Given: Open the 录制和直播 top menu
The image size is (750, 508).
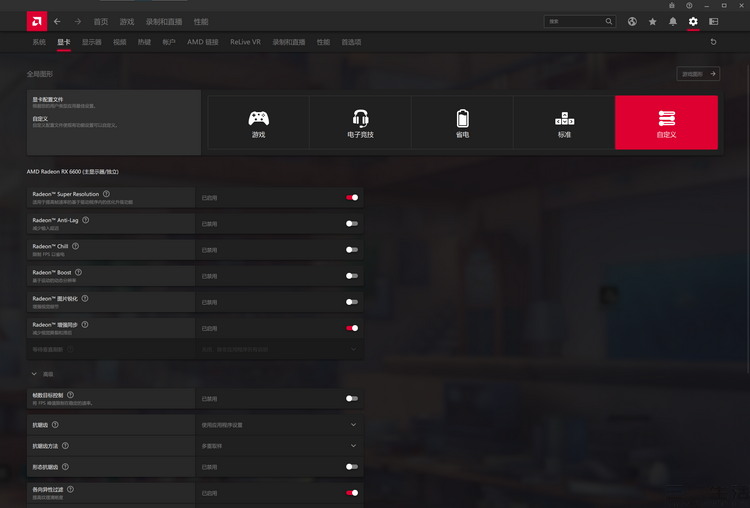Looking at the screenshot, I should (x=164, y=22).
